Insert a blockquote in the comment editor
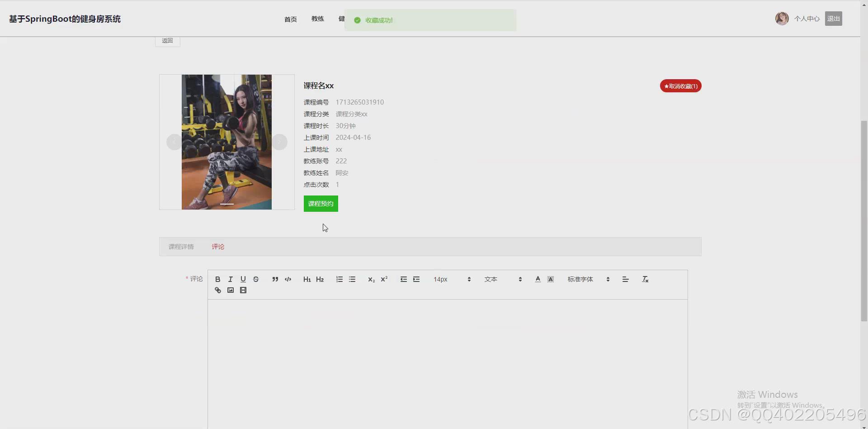868x429 pixels. pyautogui.click(x=275, y=279)
